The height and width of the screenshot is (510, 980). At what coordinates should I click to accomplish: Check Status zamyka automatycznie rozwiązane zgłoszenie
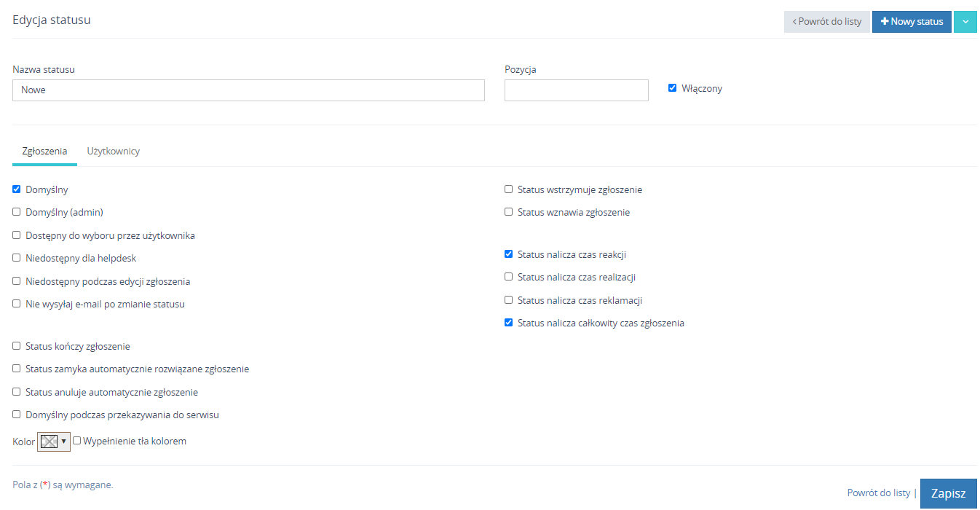pyautogui.click(x=17, y=369)
